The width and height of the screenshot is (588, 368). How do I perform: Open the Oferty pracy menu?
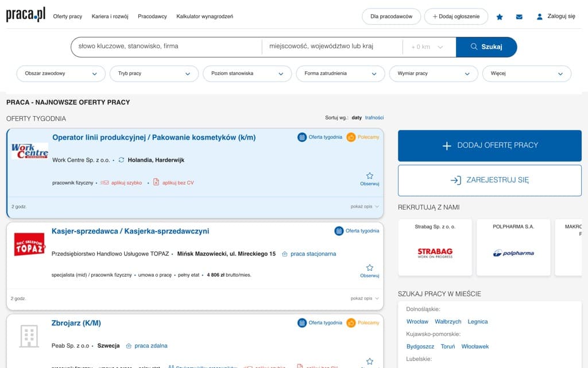tap(67, 17)
